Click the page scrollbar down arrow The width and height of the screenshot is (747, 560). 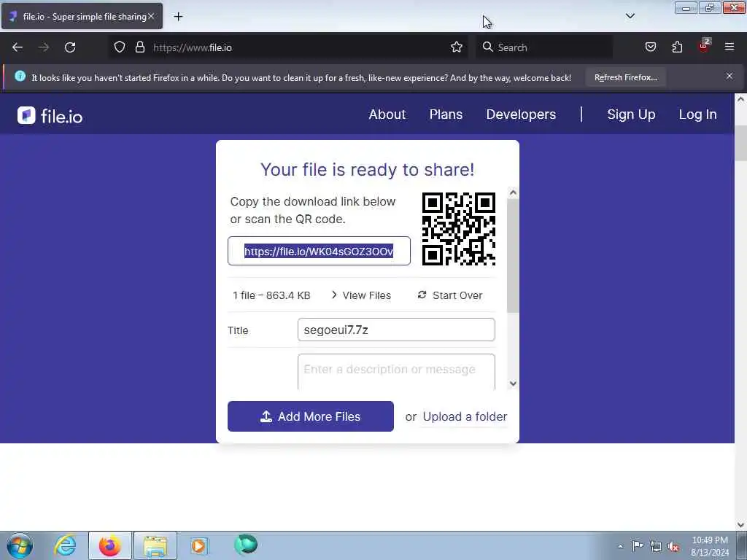point(740,524)
